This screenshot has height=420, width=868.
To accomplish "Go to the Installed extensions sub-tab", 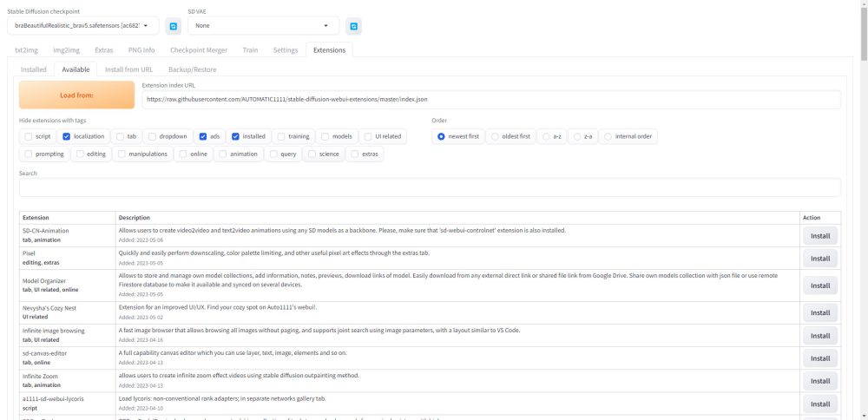I will point(34,69).
